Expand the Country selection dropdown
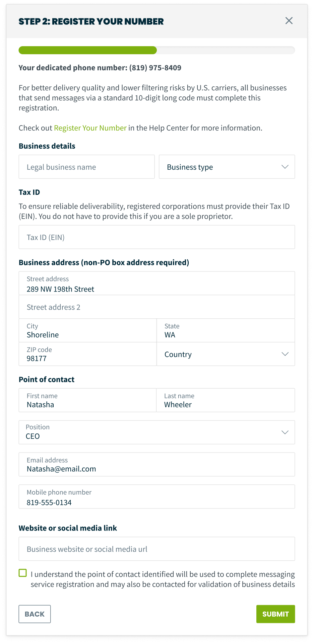This screenshot has width=314, height=644. (x=226, y=354)
